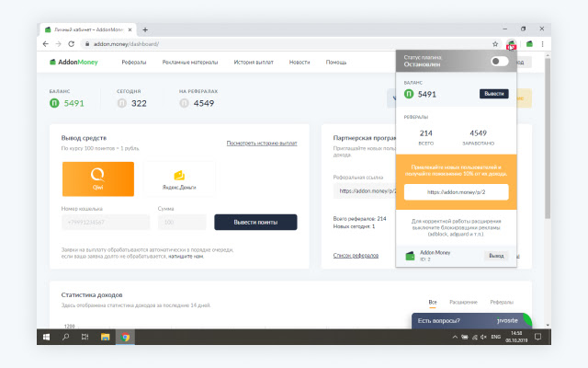Open the История выплат menu item
Screen dimensions: 588x368
(x=251, y=63)
